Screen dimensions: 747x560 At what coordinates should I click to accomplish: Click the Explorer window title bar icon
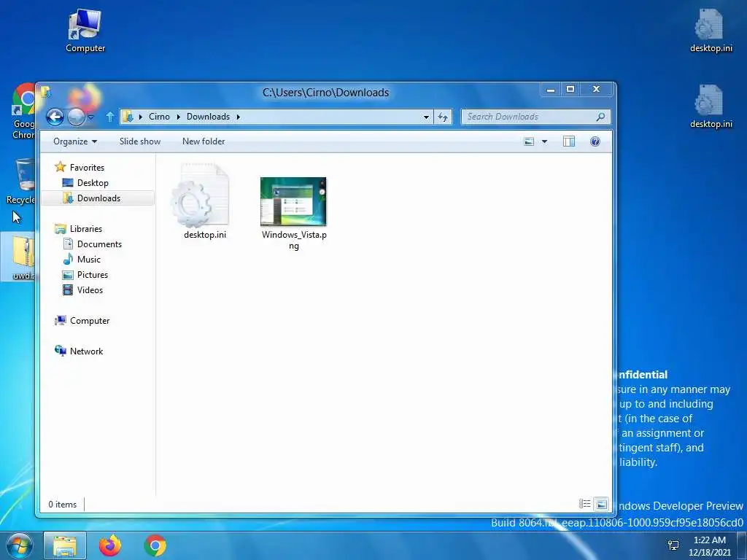[x=46, y=91]
